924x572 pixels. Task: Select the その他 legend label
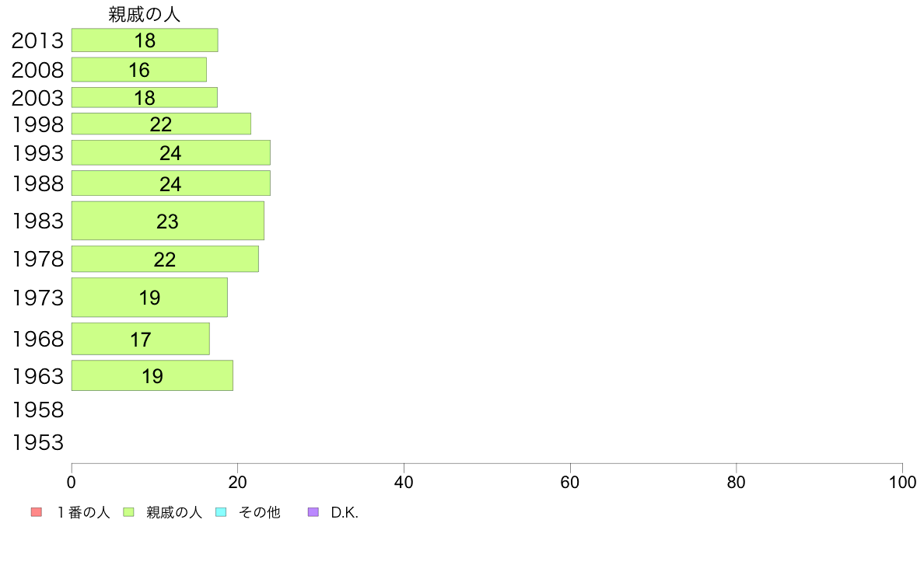pyautogui.click(x=259, y=513)
